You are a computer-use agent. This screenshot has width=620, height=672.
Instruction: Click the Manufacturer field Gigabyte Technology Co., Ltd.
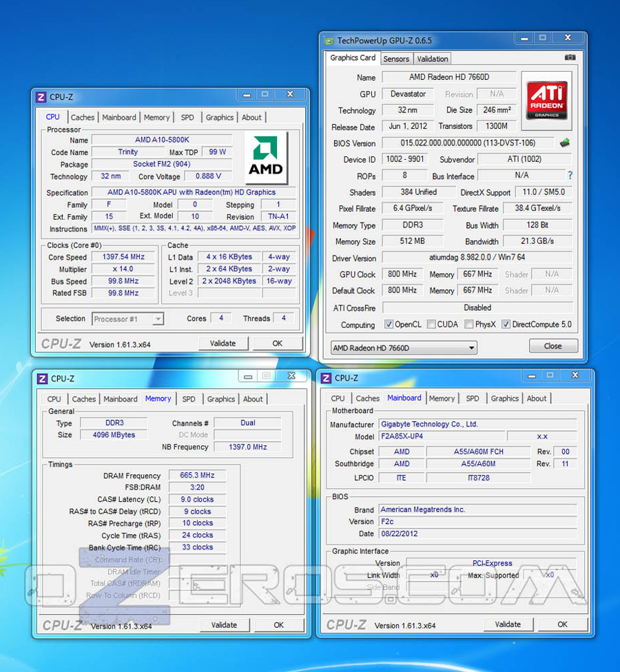478,425
